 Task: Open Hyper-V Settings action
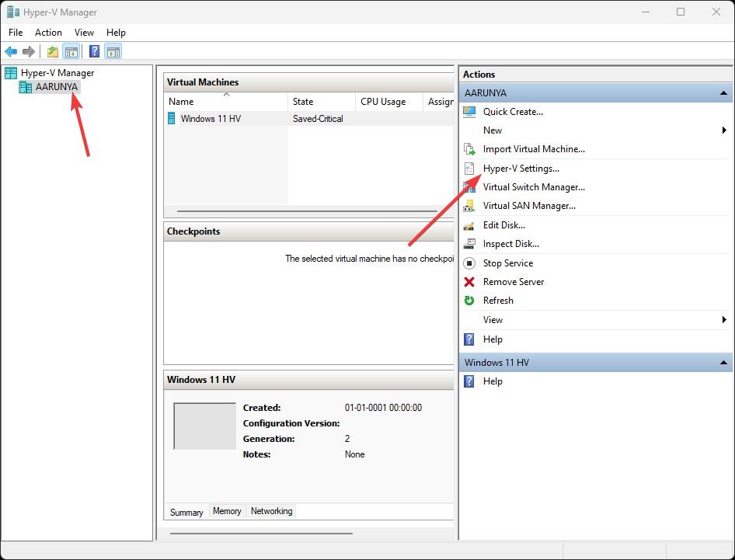coord(521,169)
